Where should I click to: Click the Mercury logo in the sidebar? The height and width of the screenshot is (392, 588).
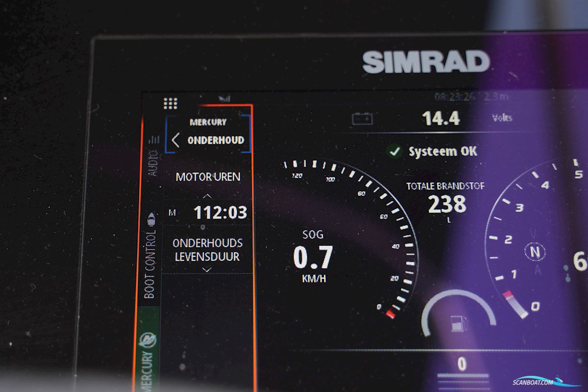pos(147,340)
